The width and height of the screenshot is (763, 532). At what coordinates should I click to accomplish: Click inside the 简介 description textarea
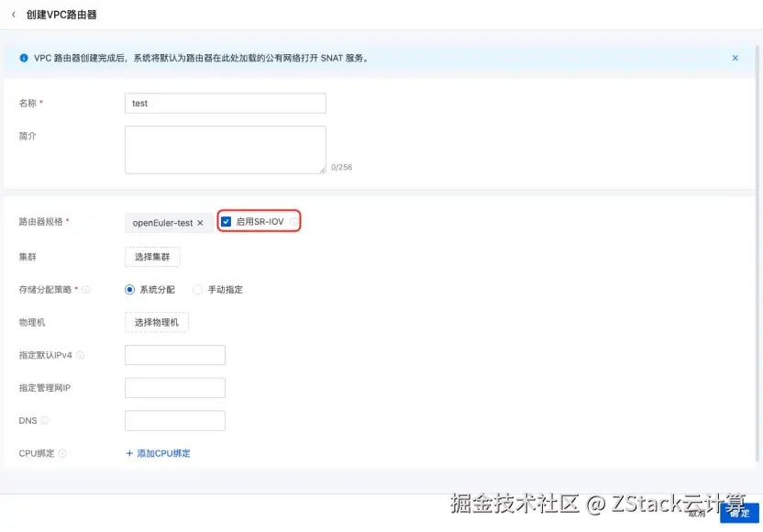(x=225, y=149)
